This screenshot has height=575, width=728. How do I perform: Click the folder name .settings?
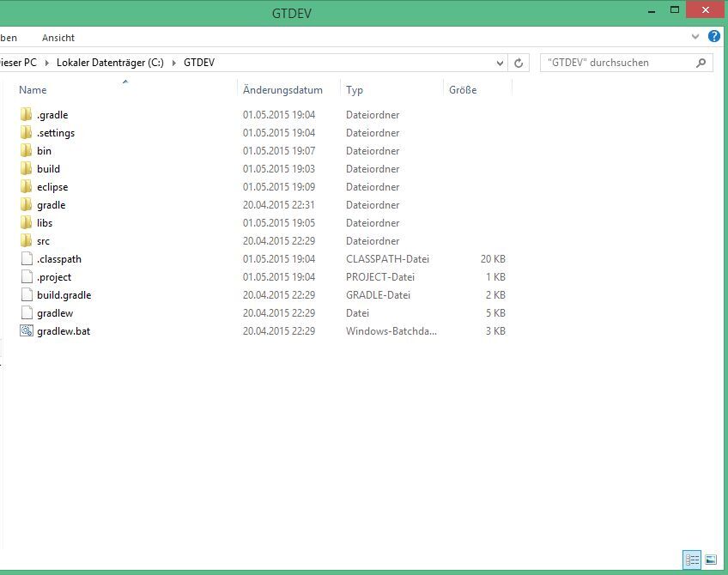tap(56, 133)
